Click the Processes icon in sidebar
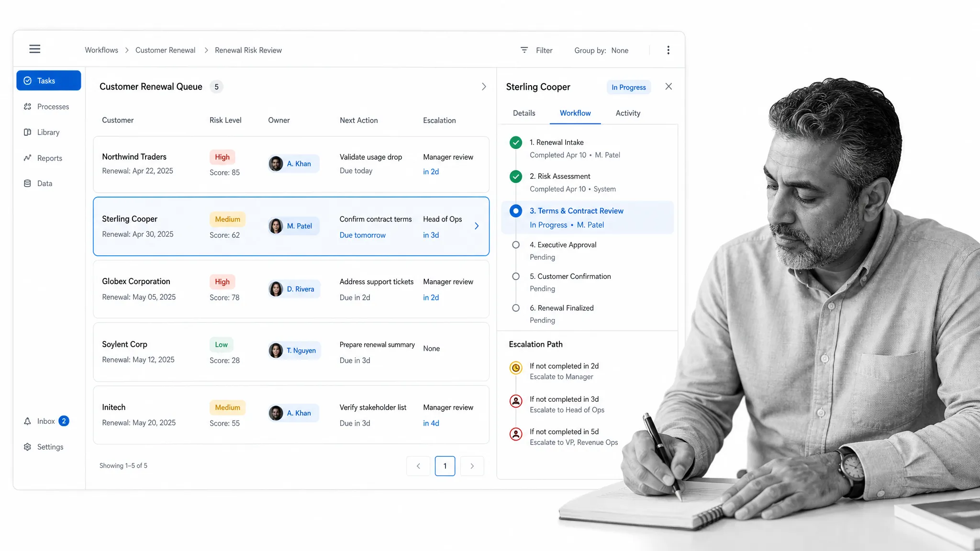 pos(28,107)
